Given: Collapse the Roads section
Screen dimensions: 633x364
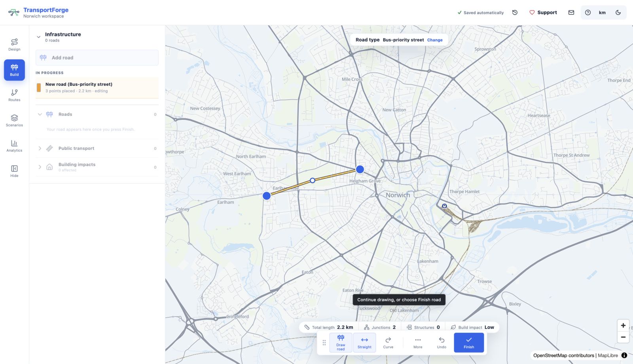Looking at the screenshot, I should coord(40,114).
